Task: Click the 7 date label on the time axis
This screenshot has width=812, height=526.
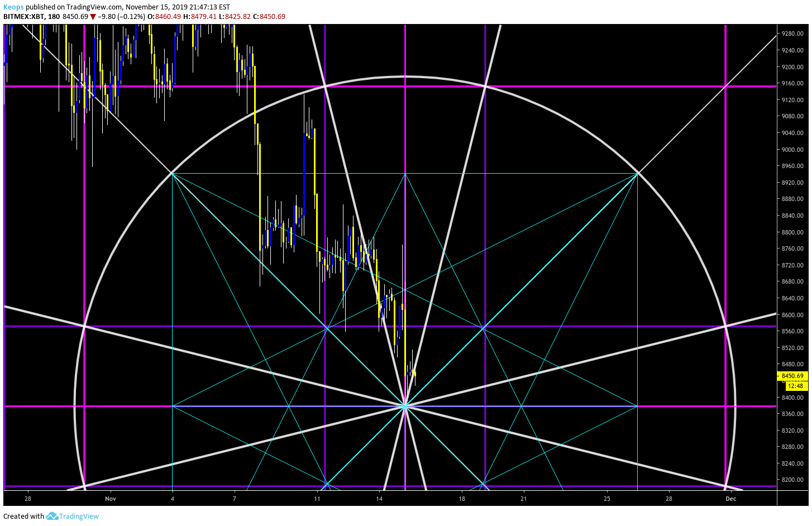Action: (x=235, y=499)
